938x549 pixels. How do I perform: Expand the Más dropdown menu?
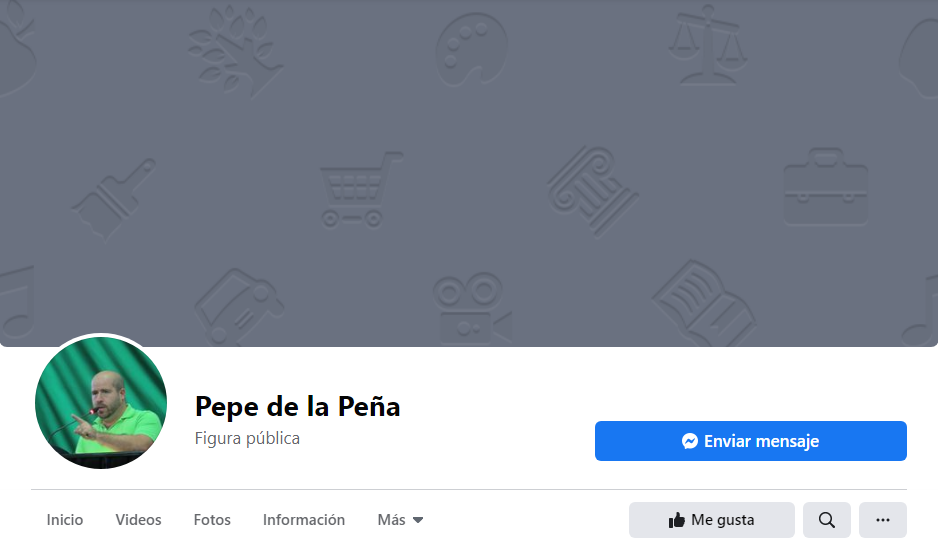pyautogui.click(x=400, y=520)
